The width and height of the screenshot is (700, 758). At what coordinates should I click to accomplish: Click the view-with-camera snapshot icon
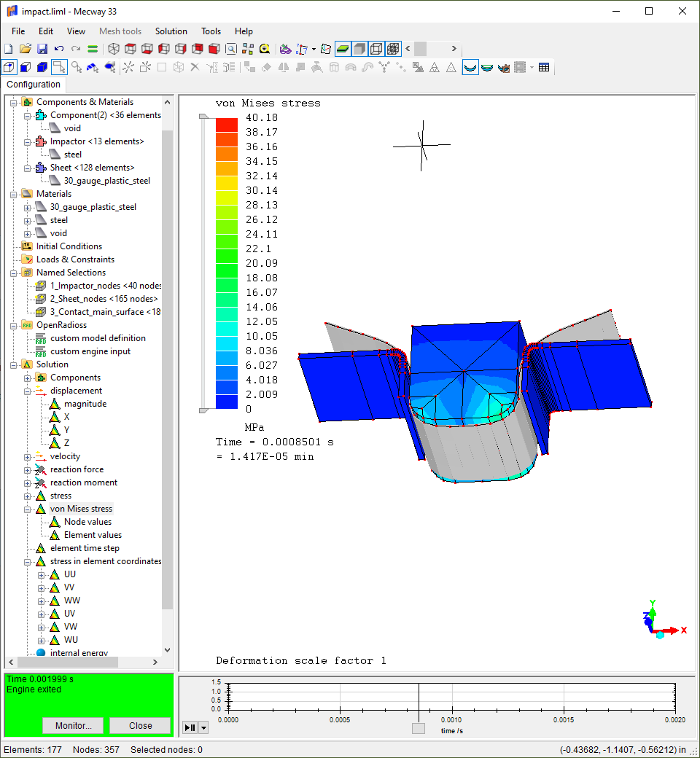[x=503, y=67]
